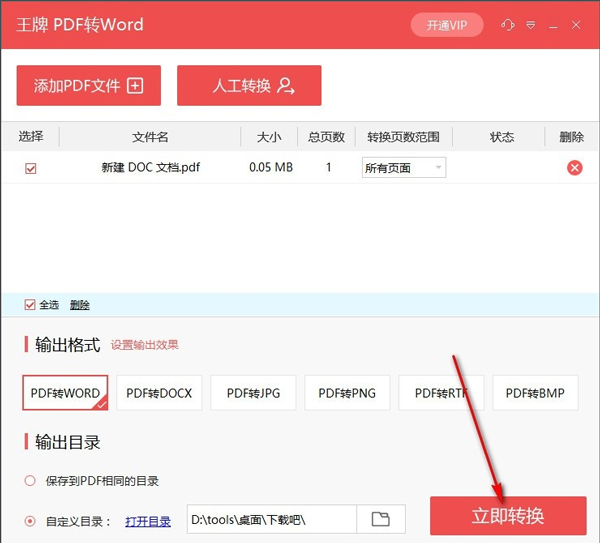
Task: Choose PDF转PNG output format
Action: [347, 393]
